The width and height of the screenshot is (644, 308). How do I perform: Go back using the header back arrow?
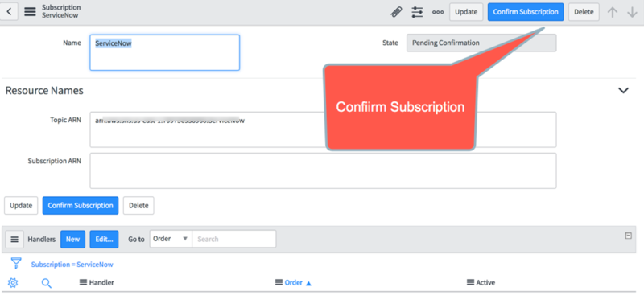pos(9,12)
